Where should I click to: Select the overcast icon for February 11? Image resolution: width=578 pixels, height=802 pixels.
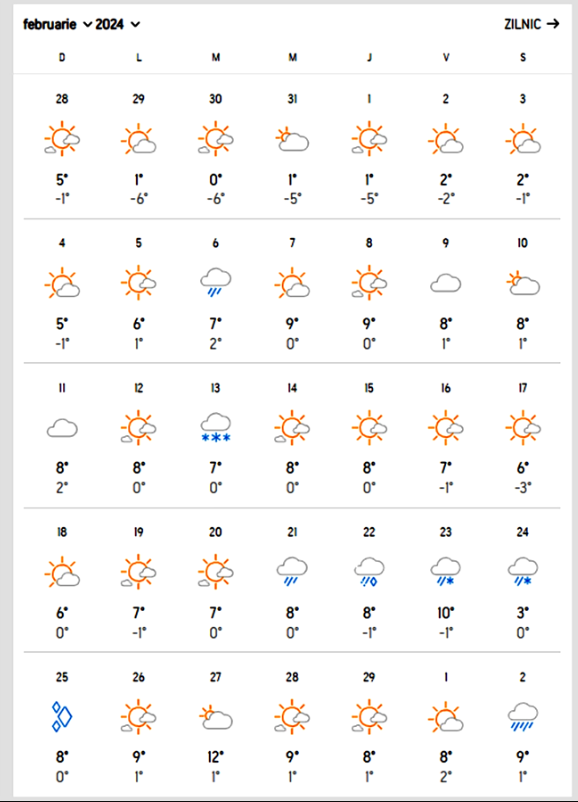pyautogui.click(x=62, y=428)
